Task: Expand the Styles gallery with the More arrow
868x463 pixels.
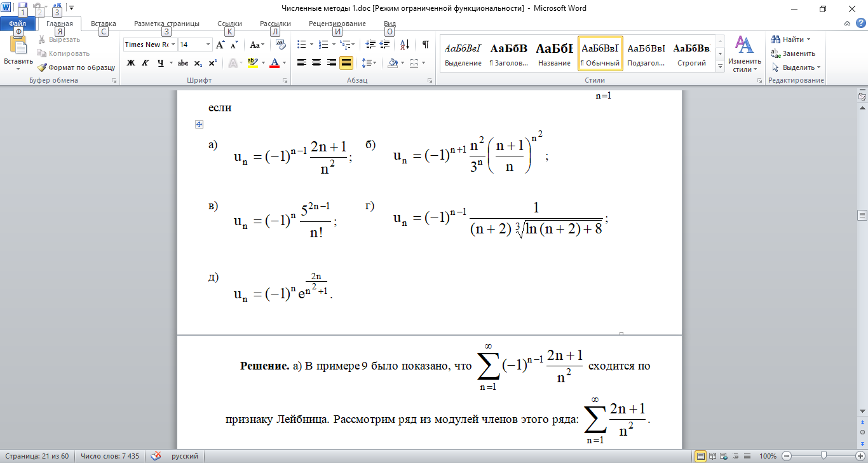Action: pyautogui.click(x=721, y=66)
